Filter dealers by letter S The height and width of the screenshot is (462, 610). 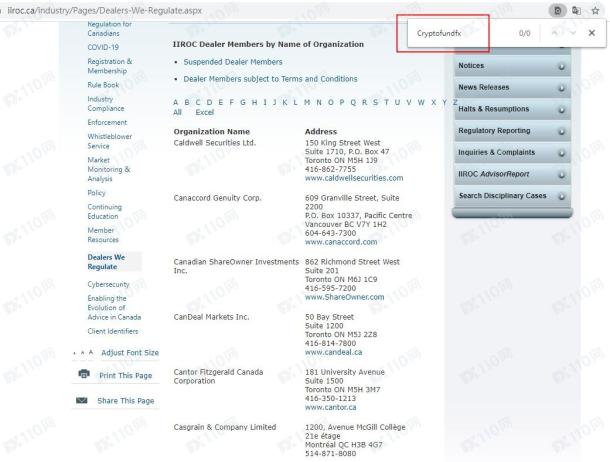[375, 103]
